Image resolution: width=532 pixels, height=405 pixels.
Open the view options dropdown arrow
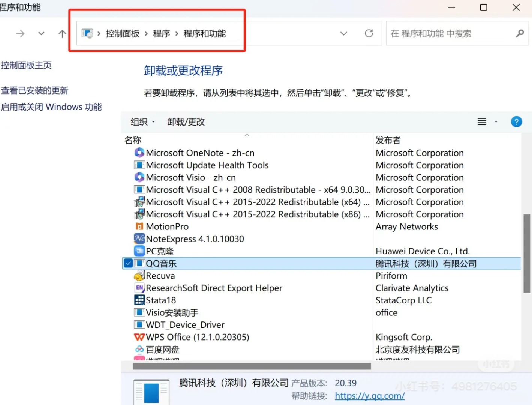[x=496, y=121]
